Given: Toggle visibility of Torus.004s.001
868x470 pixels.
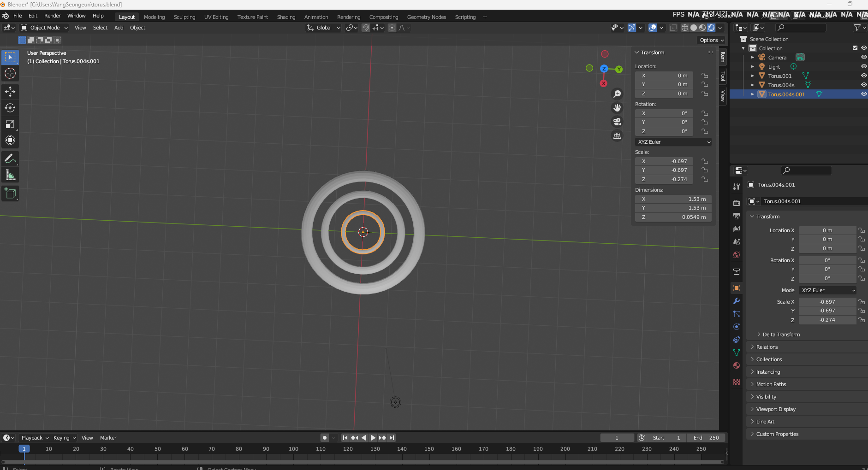Looking at the screenshot, I should click(864, 94).
